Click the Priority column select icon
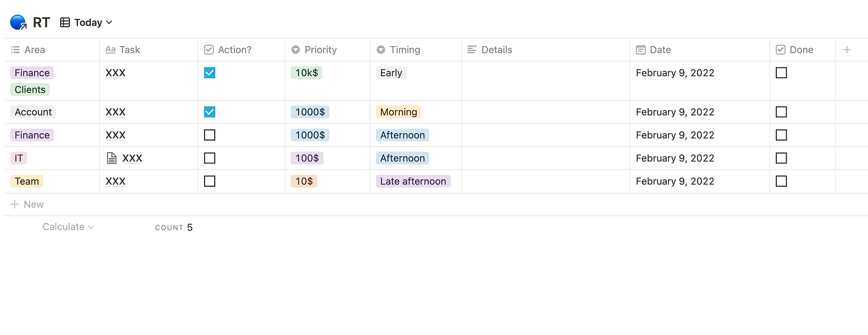The width and height of the screenshot is (868, 335). [296, 50]
